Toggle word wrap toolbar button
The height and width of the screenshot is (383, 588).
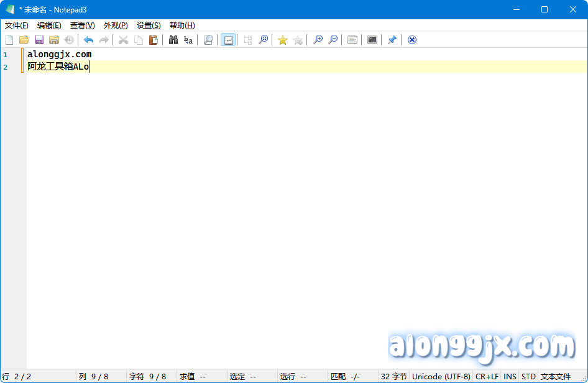228,40
